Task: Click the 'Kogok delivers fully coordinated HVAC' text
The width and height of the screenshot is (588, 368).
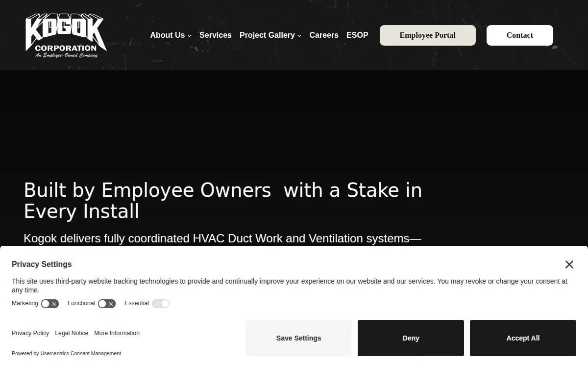Action: tap(222, 238)
